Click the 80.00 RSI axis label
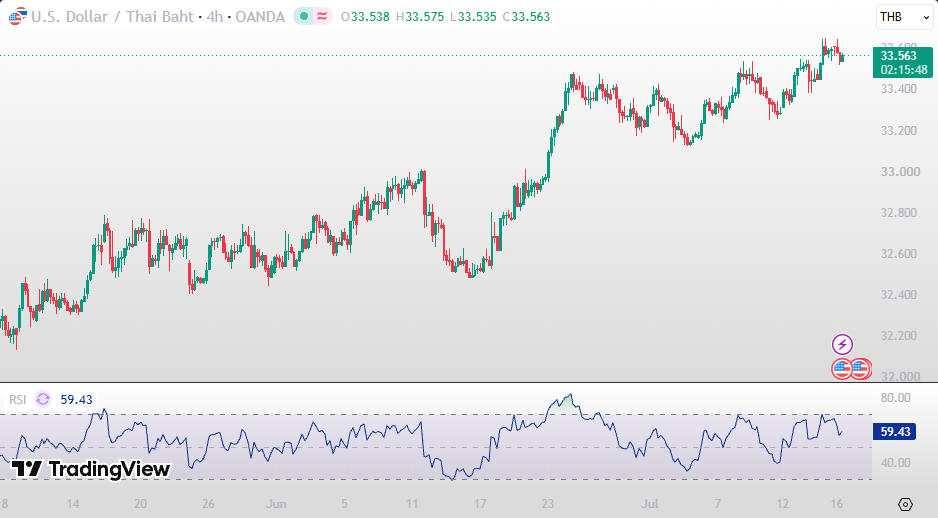Image resolution: width=938 pixels, height=518 pixels. (896, 398)
